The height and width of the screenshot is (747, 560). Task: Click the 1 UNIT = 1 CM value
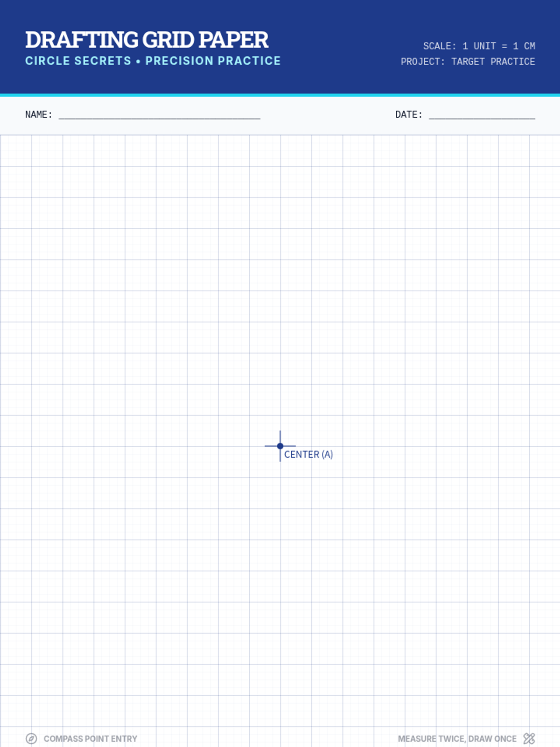coord(498,46)
